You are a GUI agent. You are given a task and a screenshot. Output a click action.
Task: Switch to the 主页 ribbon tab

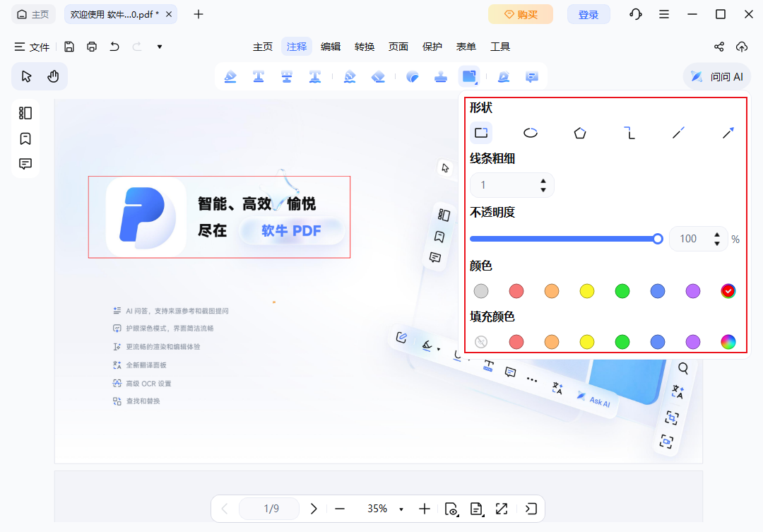pyautogui.click(x=263, y=47)
